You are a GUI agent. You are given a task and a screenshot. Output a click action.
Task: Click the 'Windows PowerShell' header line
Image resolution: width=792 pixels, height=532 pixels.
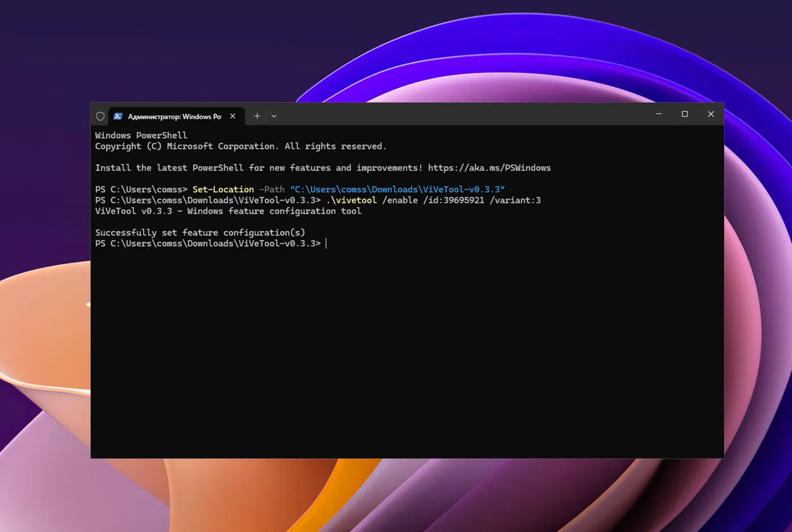click(x=141, y=135)
